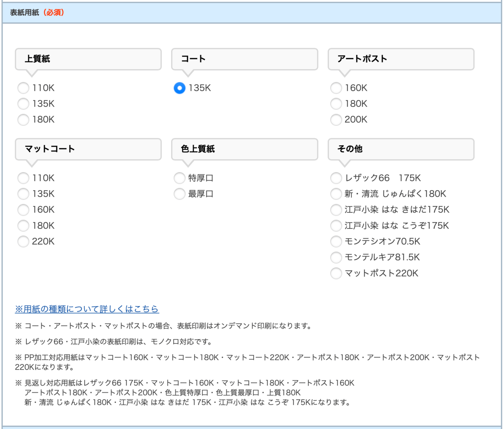
Task: Choose 160K under アートポスト
Action: (336, 88)
